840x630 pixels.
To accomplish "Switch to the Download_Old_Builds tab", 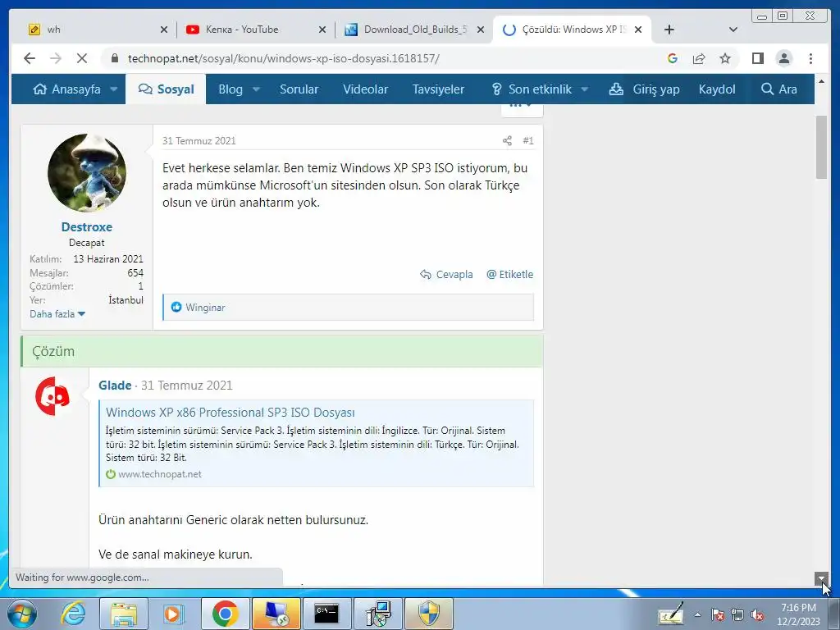I will (x=413, y=30).
